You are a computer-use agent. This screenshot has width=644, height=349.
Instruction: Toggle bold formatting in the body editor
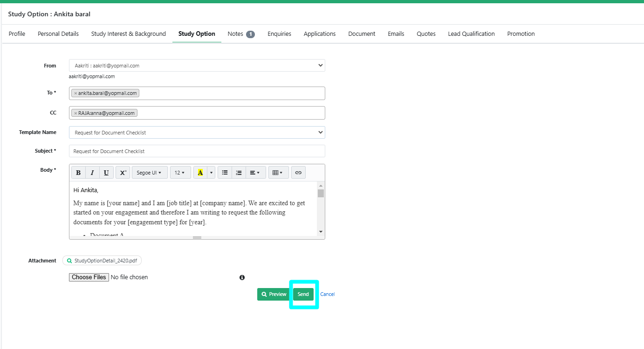pyautogui.click(x=78, y=173)
